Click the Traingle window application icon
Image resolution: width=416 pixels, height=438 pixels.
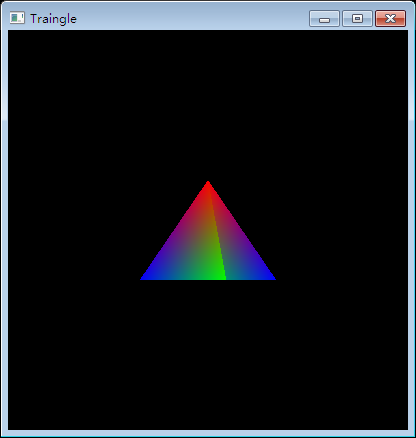[17, 18]
